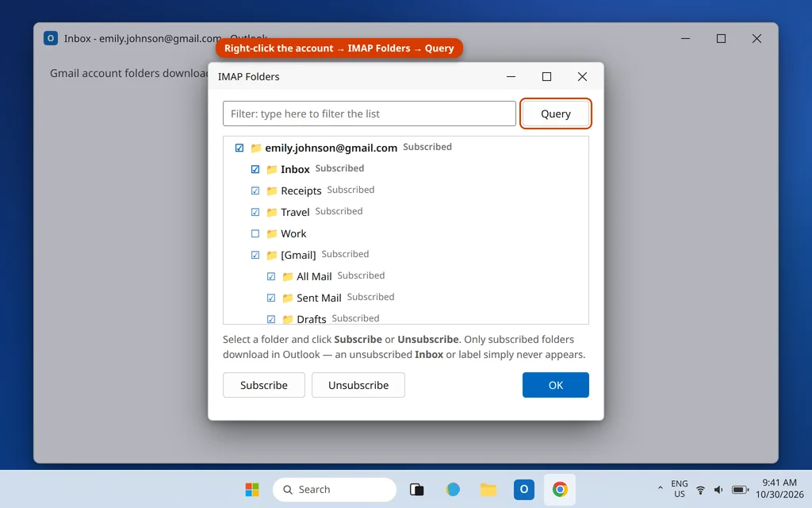This screenshot has height=508, width=812.
Task: Click the Unsubscribe button
Action: 358,385
